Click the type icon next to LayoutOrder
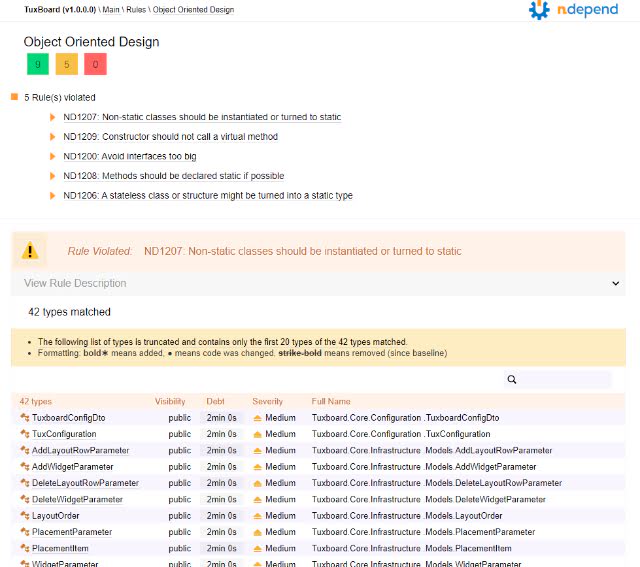Screen dimensions: 640x567 [25, 516]
